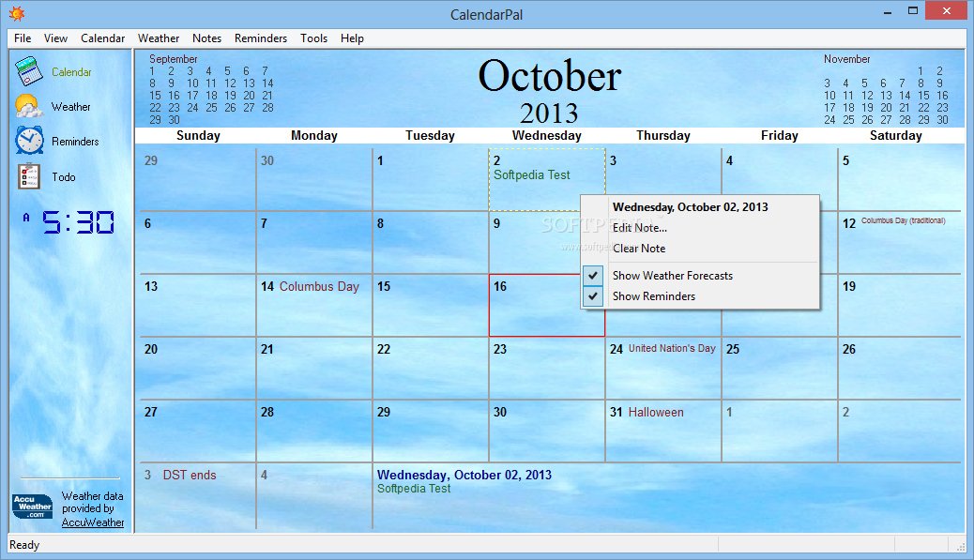Select the October 8 day cell
This screenshot has height=560, width=974.
(x=431, y=242)
